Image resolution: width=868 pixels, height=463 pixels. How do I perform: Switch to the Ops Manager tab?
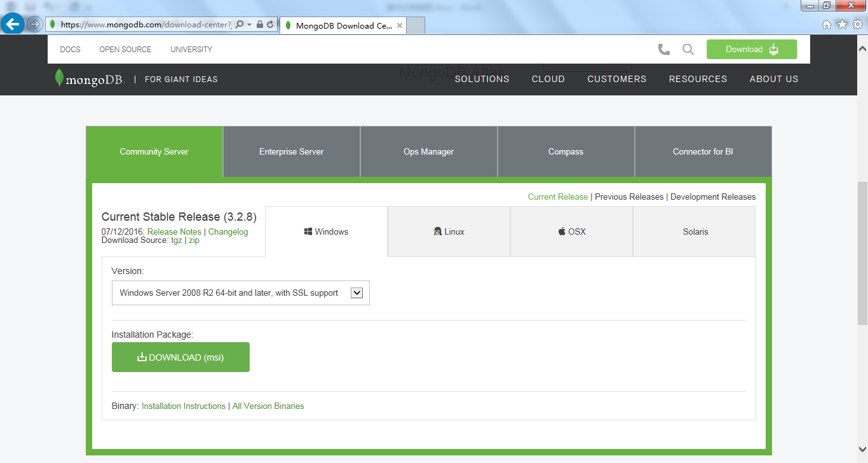(x=429, y=151)
